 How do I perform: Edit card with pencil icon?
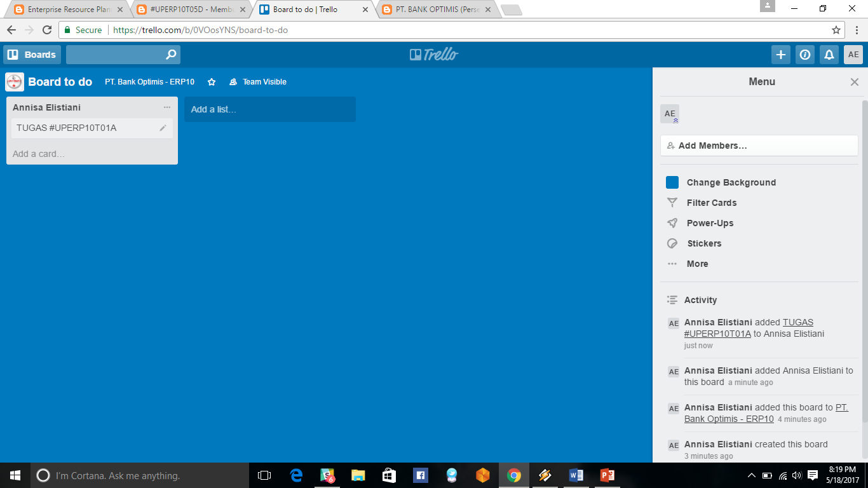pos(163,128)
